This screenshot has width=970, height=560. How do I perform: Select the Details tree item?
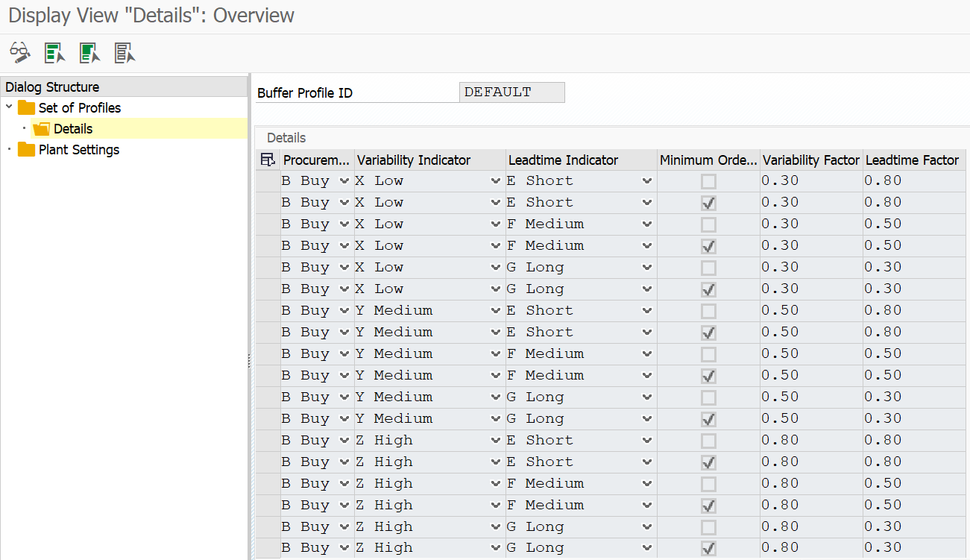[73, 129]
